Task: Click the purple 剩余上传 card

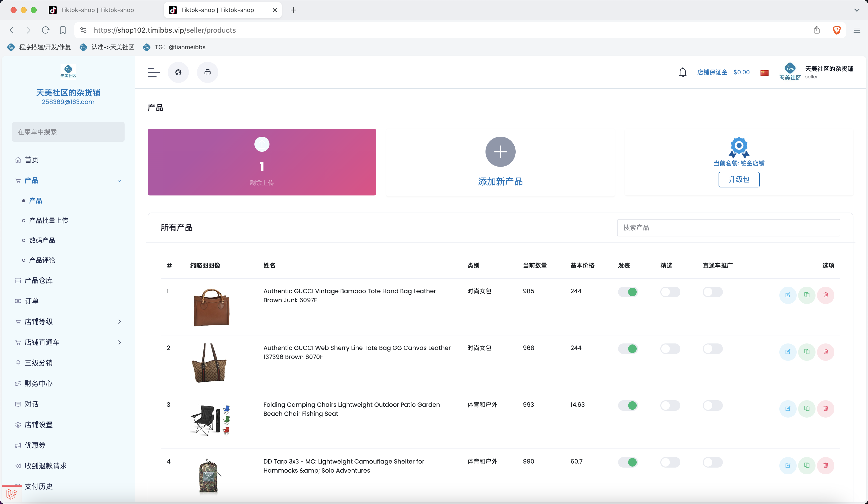Action: (x=262, y=162)
